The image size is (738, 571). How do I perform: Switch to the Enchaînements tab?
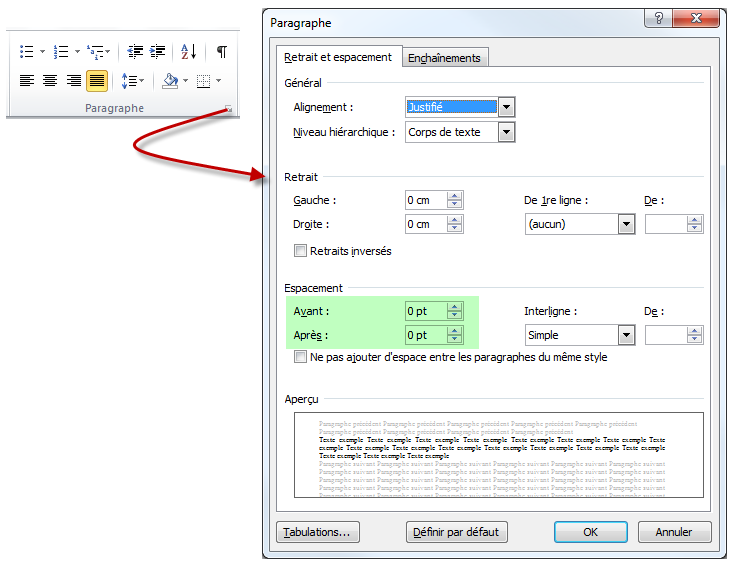point(444,58)
